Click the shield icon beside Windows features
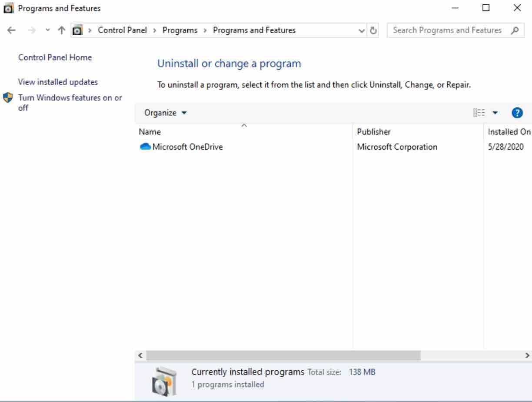 [x=8, y=97]
